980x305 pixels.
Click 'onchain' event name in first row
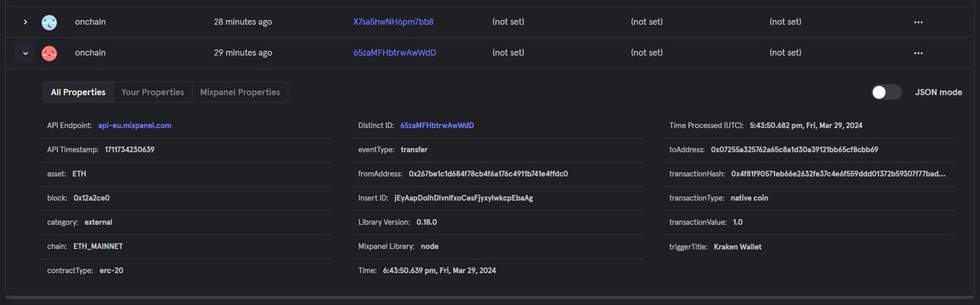coord(90,22)
